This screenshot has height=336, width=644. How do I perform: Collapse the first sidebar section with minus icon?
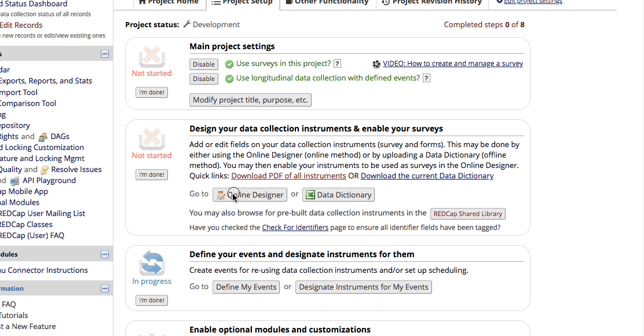tap(105, 54)
